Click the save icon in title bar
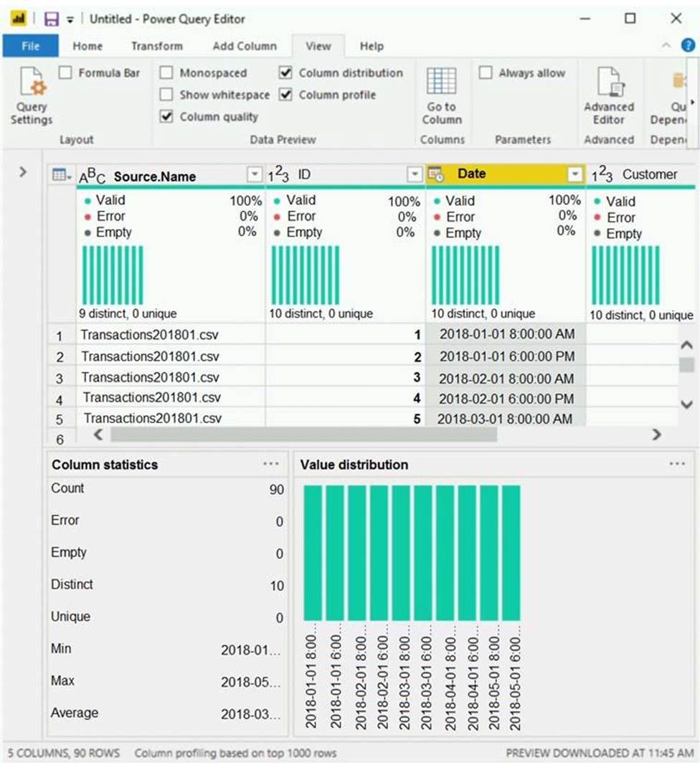 pos(52,19)
